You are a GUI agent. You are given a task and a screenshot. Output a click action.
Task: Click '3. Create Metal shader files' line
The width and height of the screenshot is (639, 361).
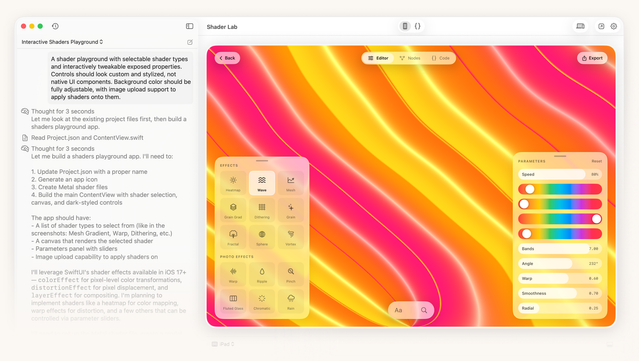[69, 187]
